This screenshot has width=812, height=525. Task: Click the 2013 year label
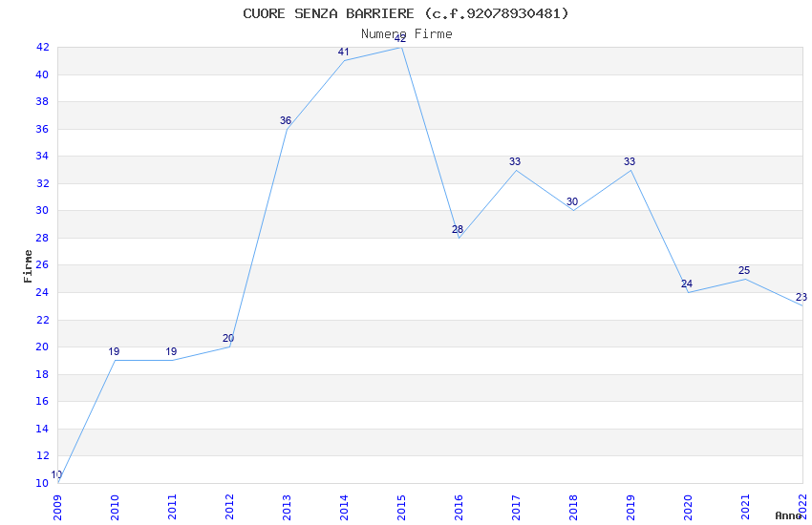click(287, 507)
